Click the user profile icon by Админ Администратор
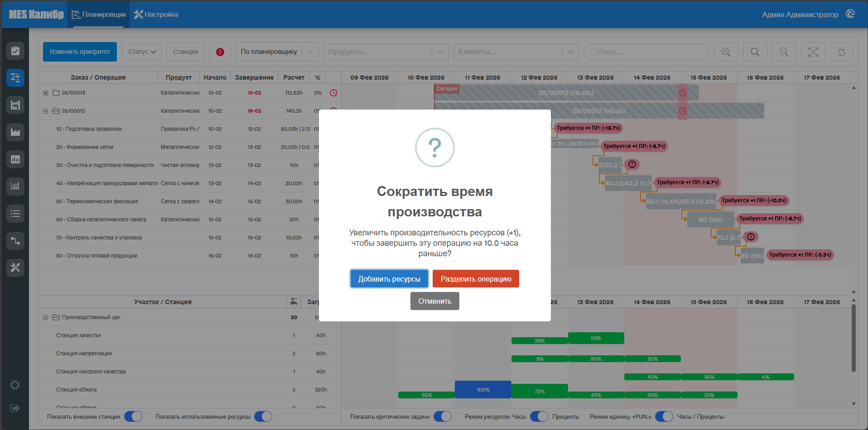Screen dimensions: 868x430 (850, 14)
